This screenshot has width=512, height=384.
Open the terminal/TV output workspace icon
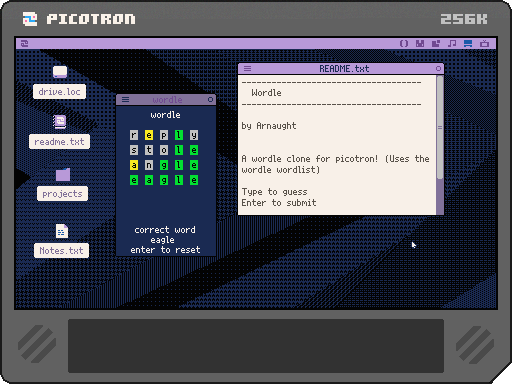pos(484,44)
